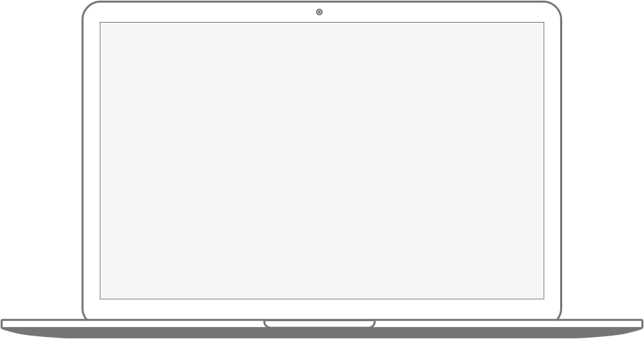The image size is (644, 339).
Task: Click the blank laptop screen center
Action: pos(322,160)
